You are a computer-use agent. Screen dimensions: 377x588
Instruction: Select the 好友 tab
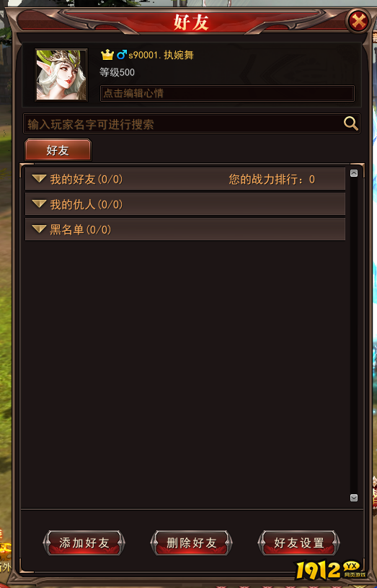[58, 150]
